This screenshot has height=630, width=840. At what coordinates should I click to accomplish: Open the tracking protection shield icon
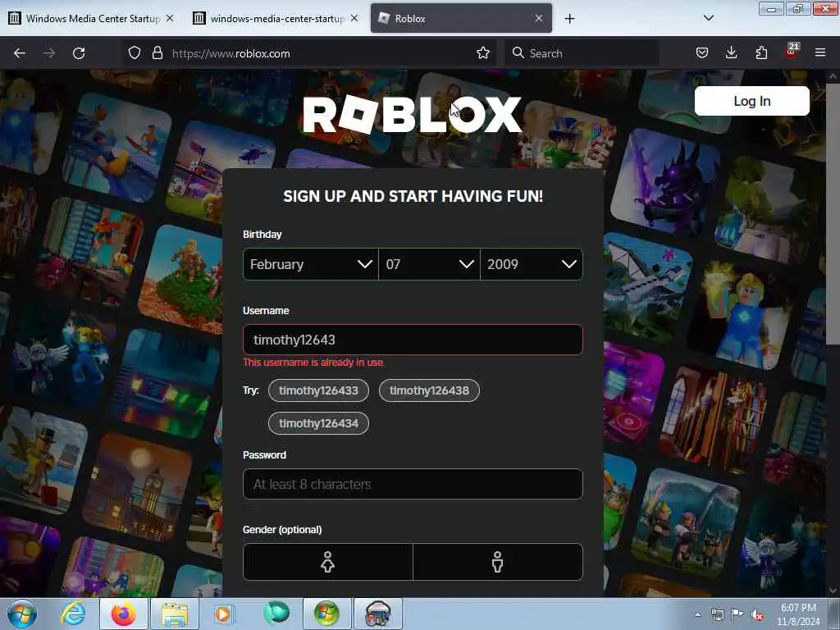click(x=134, y=52)
